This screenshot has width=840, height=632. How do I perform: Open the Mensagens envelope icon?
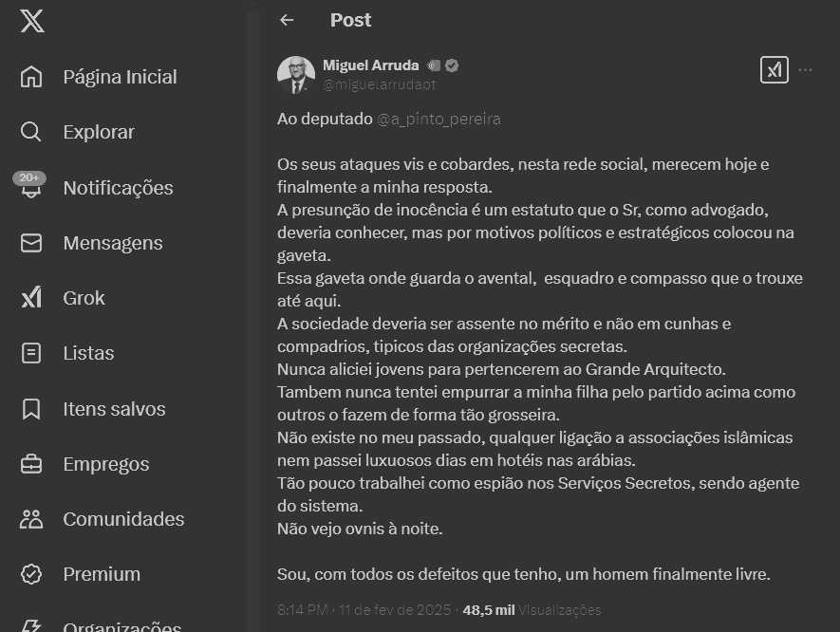[31, 243]
